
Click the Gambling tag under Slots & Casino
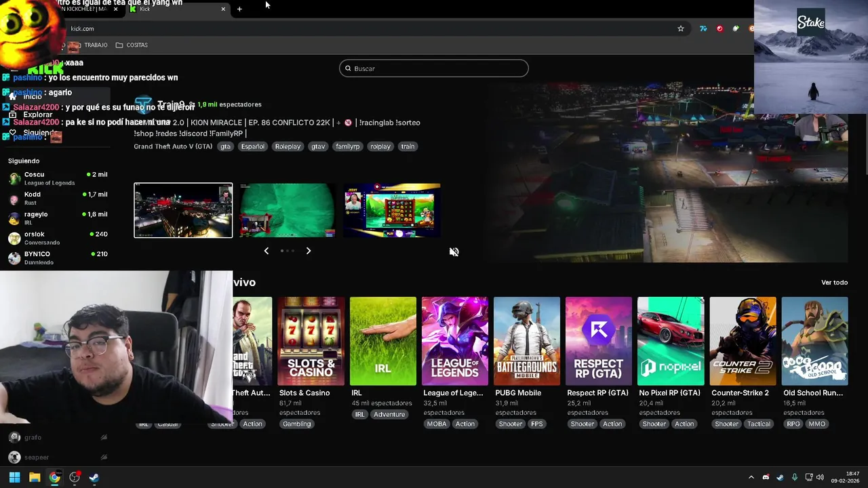297,424
